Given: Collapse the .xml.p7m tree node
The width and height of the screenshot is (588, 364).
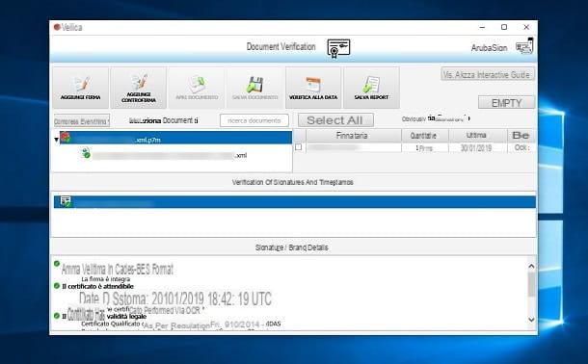Looking at the screenshot, I should pos(56,140).
